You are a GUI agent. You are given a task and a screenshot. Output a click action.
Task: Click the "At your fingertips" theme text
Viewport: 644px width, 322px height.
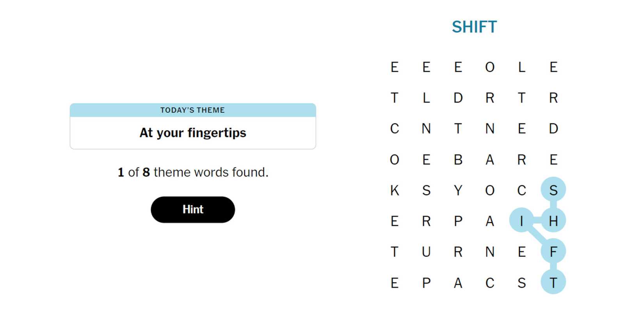[193, 133]
